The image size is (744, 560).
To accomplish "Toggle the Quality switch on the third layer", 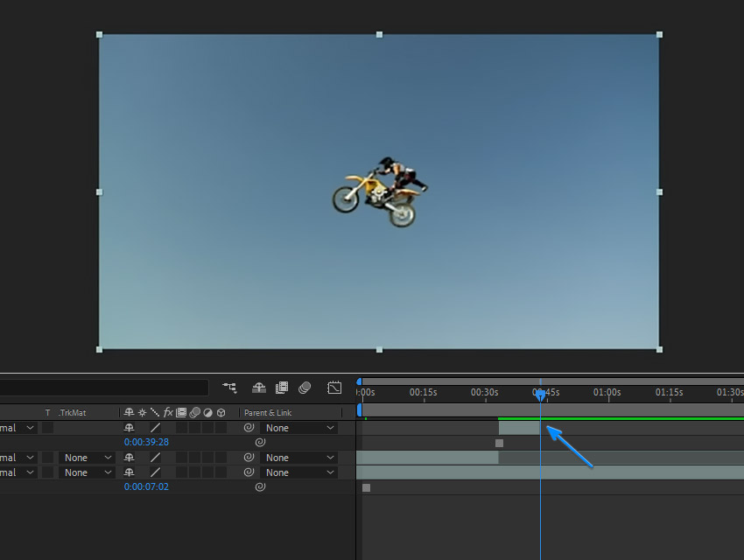I will pos(155,472).
